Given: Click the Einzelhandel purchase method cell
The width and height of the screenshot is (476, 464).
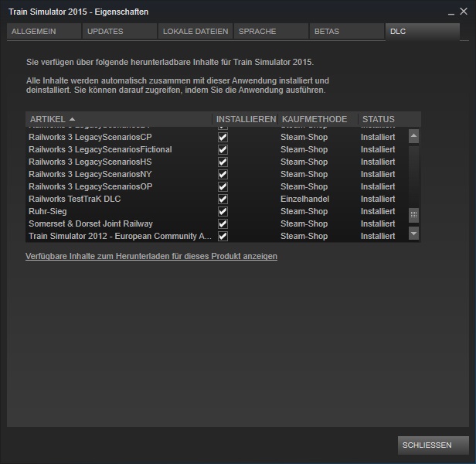Looking at the screenshot, I should (304, 199).
